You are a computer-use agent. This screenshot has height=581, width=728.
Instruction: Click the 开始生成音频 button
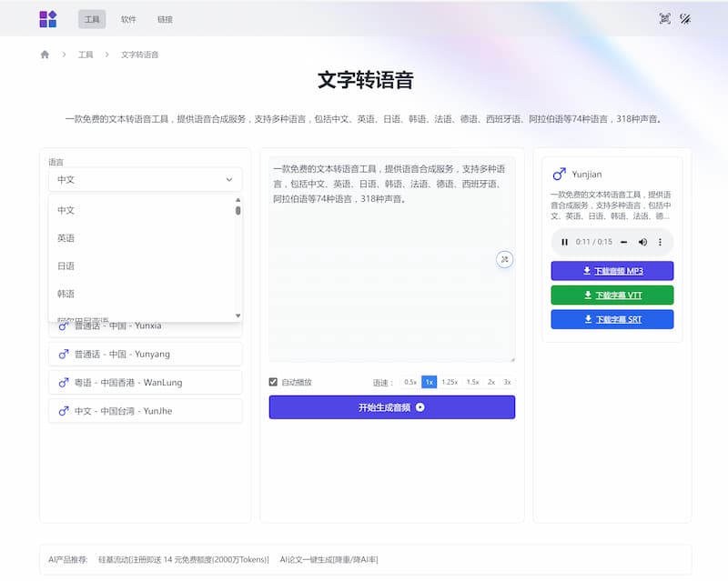click(x=391, y=407)
